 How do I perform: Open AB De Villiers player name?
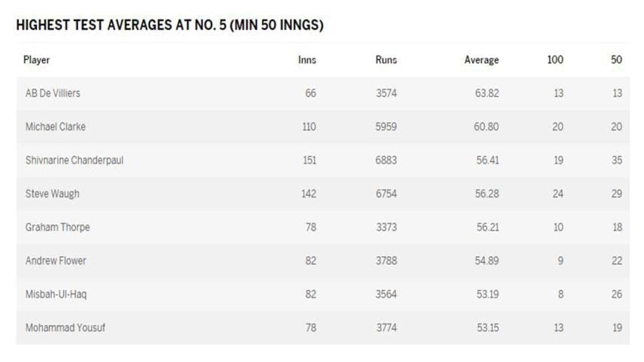(53, 94)
